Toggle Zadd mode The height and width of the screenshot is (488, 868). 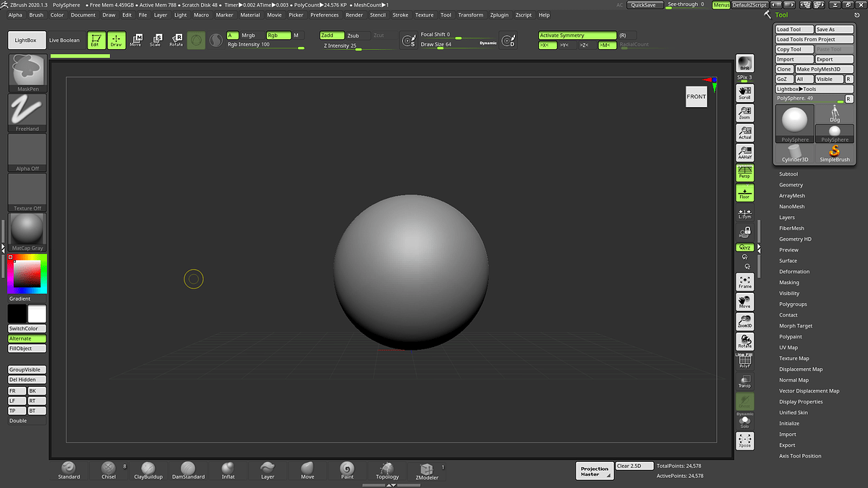(x=332, y=35)
